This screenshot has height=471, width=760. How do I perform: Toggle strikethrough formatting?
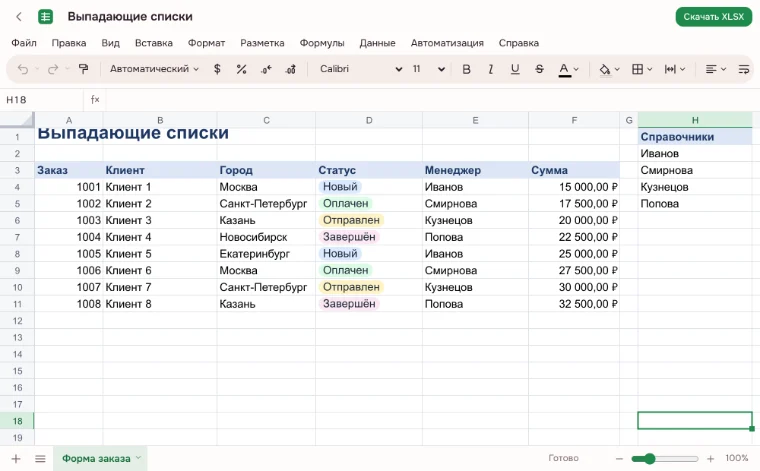(539, 69)
